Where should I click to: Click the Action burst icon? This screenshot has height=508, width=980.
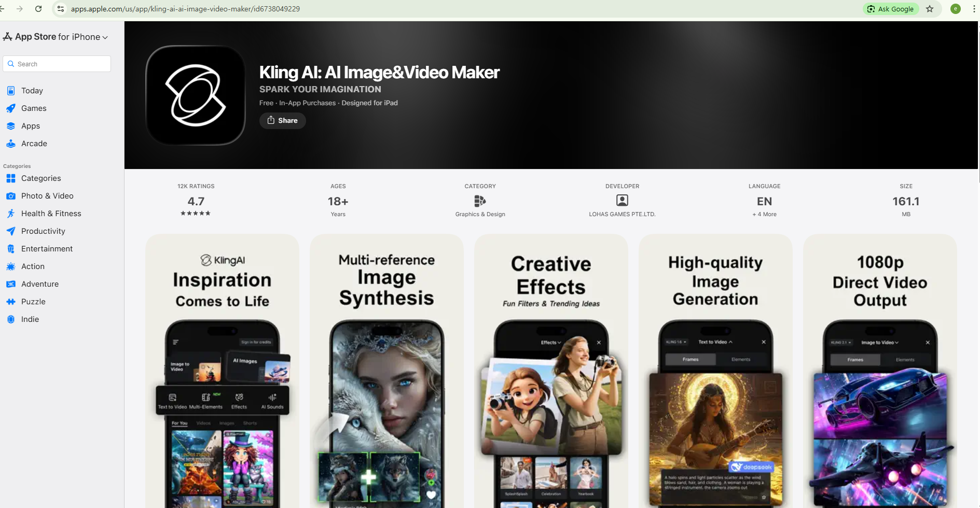(x=11, y=266)
